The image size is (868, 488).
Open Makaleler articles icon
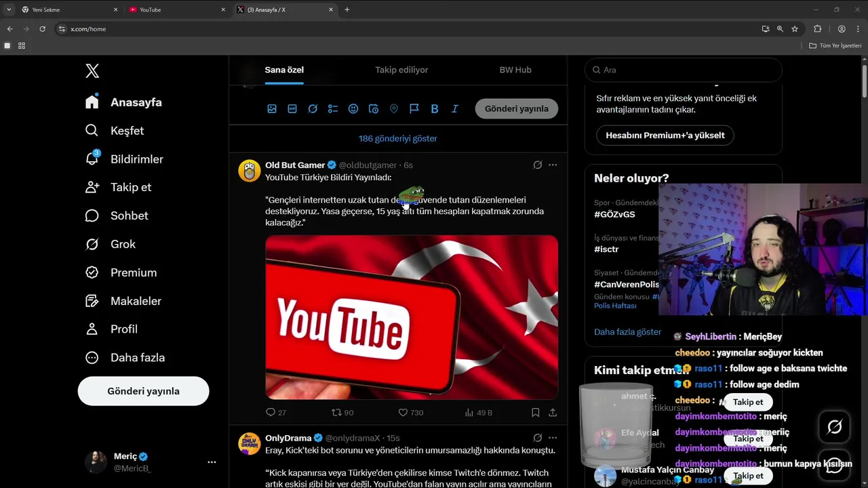point(92,301)
